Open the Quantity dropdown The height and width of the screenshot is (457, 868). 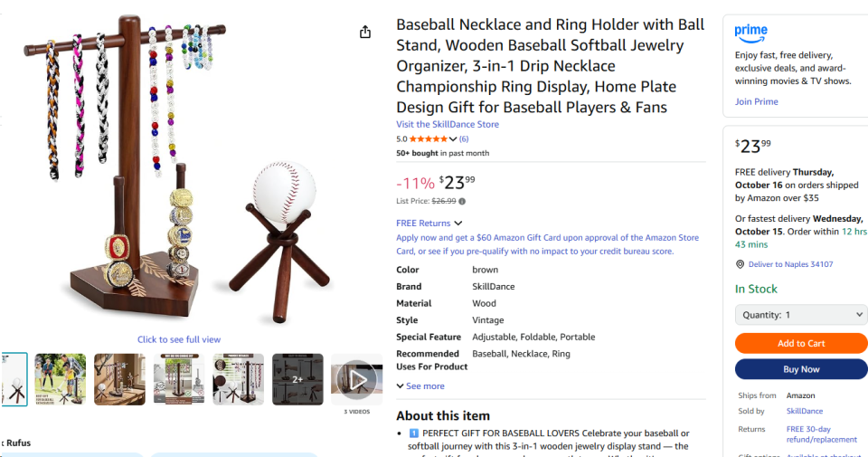tap(800, 315)
